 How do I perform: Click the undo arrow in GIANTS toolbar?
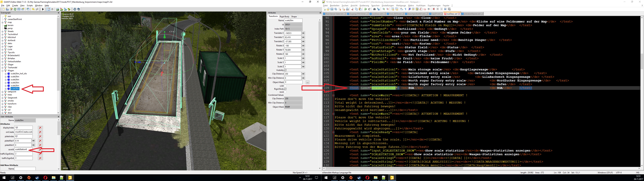[33, 9]
